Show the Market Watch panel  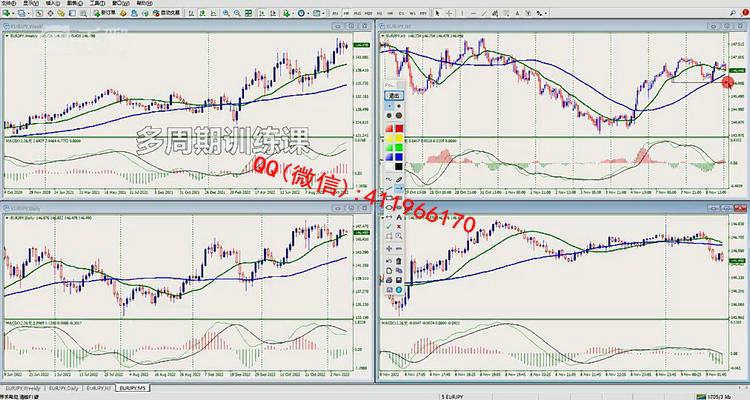point(39,13)
